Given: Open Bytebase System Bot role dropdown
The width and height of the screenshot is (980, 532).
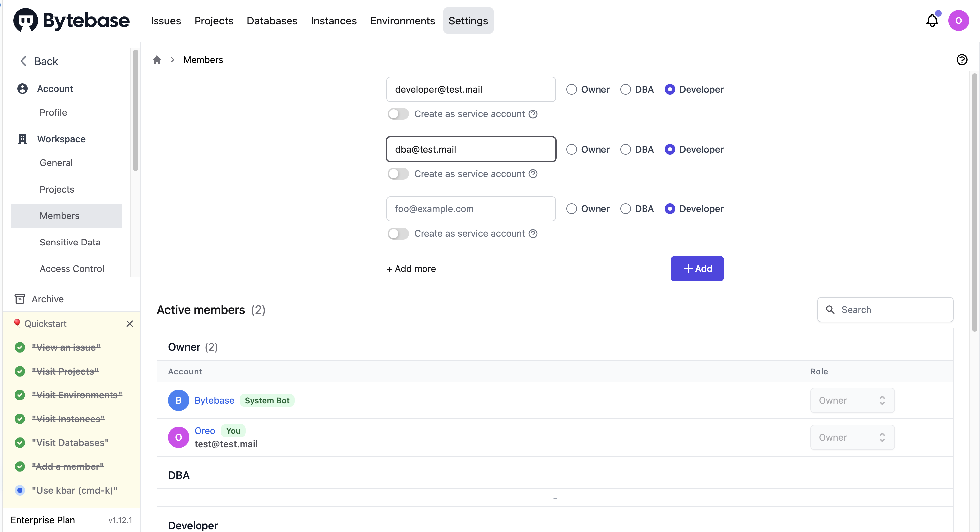Looking at the screenshot, I should (x=852, y=400).
